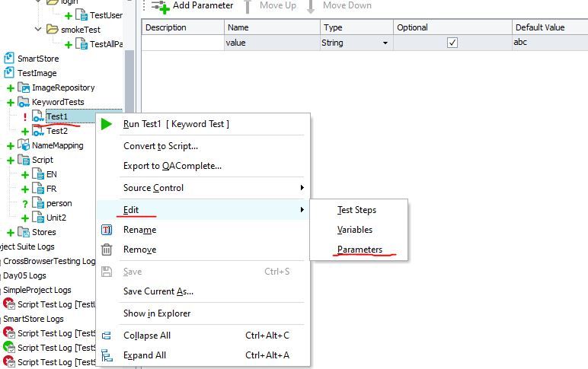Image resolution: width=588 pixels, height=369 pixels.
Task: Select the SmartStore Logs tree item
Action: click(x=33, y=320)
